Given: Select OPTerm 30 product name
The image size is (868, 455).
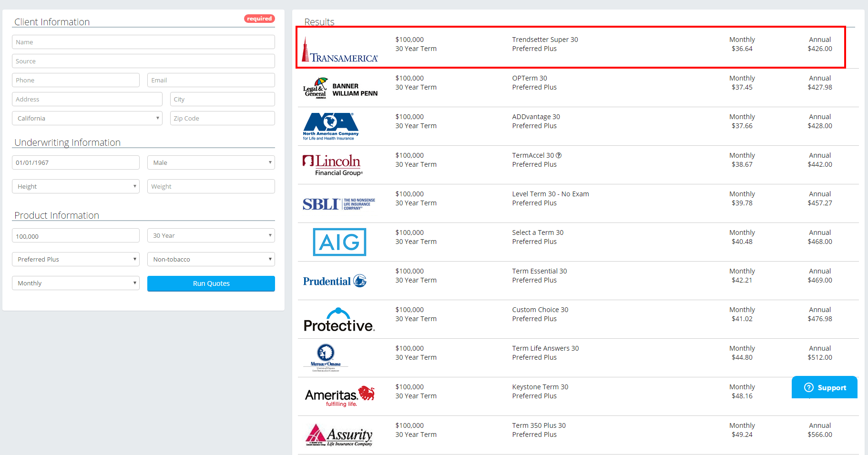Looking at the screenshot, I should 530,78.
